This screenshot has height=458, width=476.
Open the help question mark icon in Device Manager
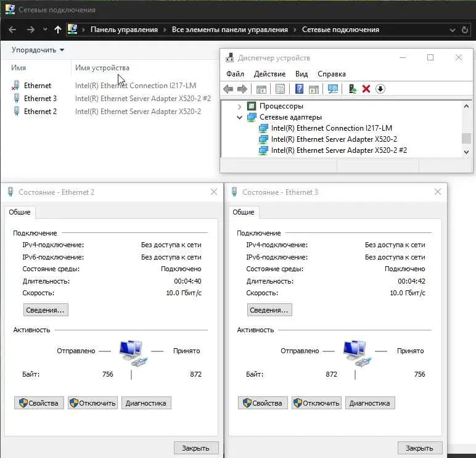tap(299, 89)
